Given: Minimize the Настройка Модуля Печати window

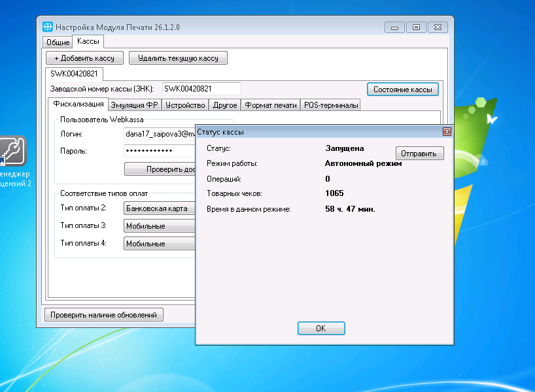Looking at the screenshot, I should pos(394,27).
